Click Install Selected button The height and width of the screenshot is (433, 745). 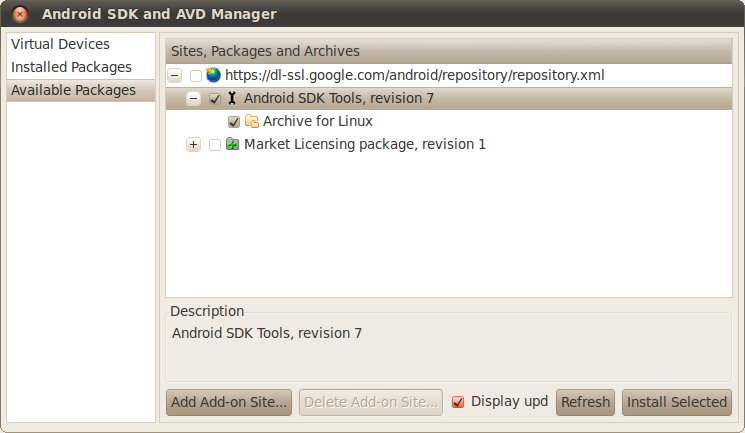tap(677, 402)
